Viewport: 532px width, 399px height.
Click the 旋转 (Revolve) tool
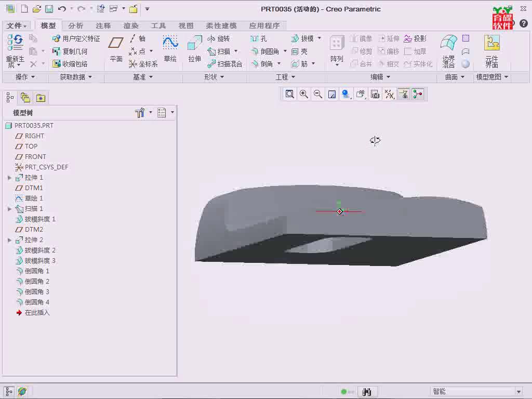(219, 38)
